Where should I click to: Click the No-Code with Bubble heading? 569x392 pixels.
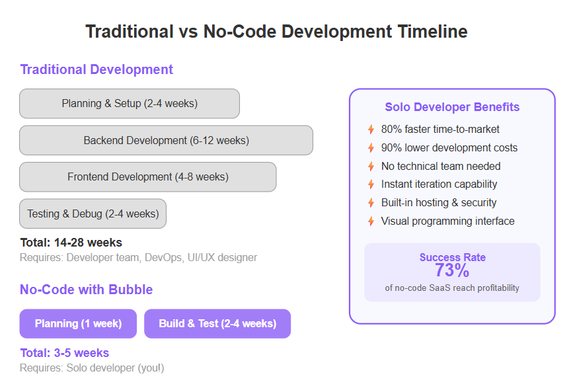point(87,290)
